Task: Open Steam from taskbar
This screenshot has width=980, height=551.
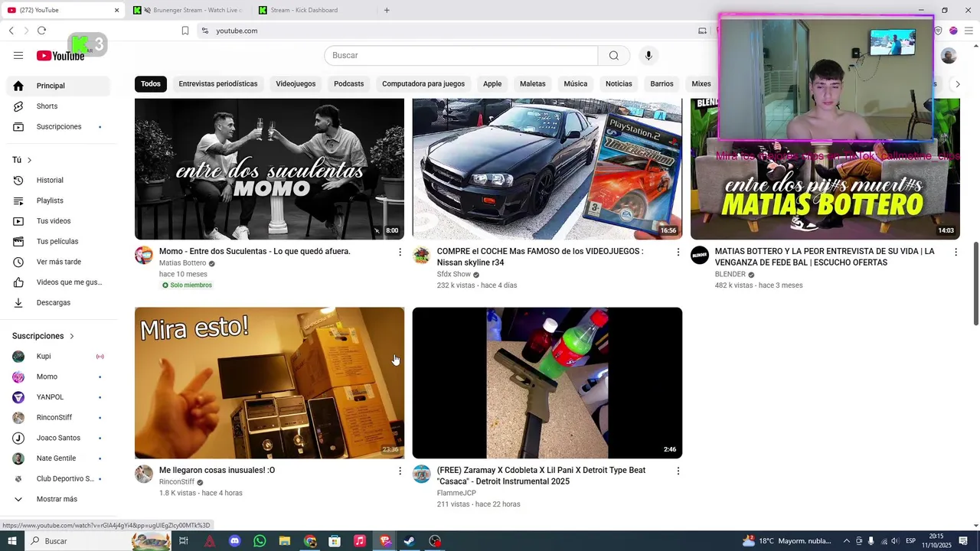Action: (x=410, y=541)
